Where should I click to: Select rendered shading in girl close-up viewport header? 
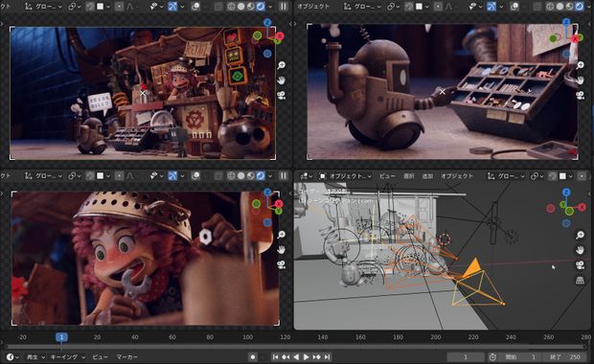pos(261,175)
